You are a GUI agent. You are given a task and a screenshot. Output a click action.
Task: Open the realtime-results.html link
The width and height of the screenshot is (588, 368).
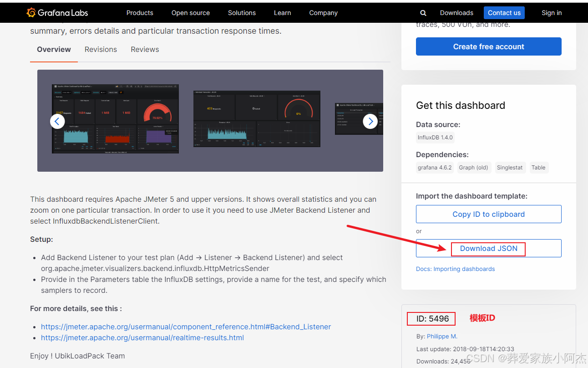pyautogui.click(x=142, y=337)
